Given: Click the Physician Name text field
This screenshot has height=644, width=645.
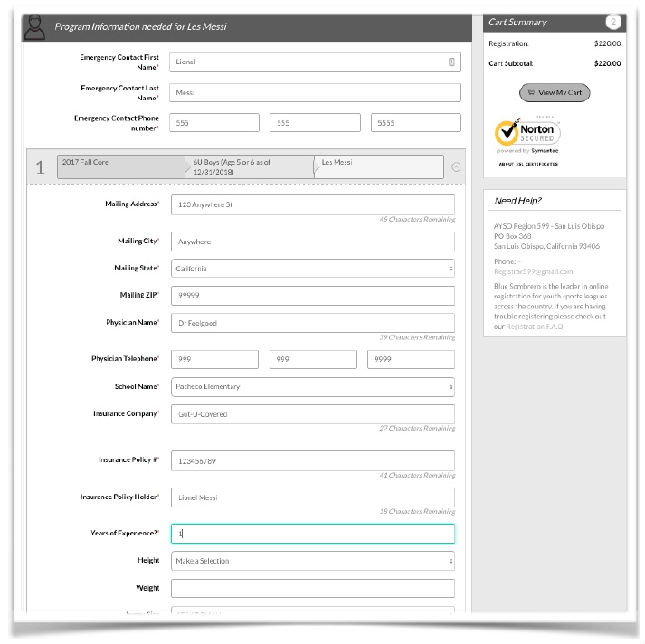Looking at the screenshot, I should point(312,323).
